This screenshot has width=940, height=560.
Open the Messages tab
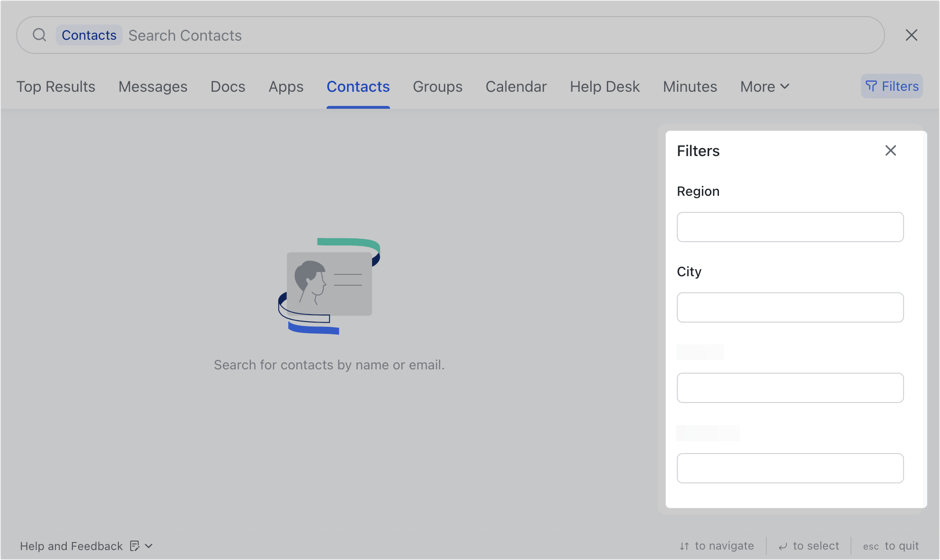(153, 87)
